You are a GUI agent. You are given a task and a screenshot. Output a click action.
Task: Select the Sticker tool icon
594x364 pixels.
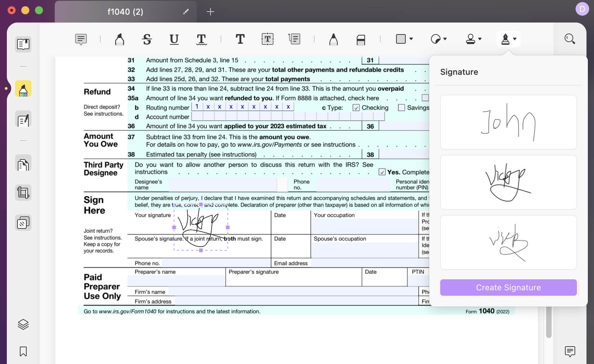point(436,39)
